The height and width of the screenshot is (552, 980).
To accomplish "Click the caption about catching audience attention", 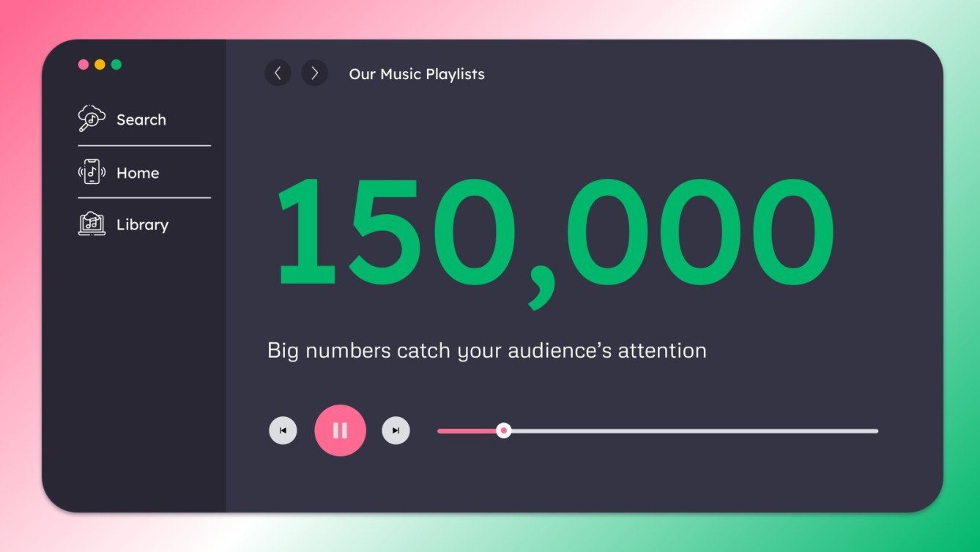I will (x=486, y=350).
